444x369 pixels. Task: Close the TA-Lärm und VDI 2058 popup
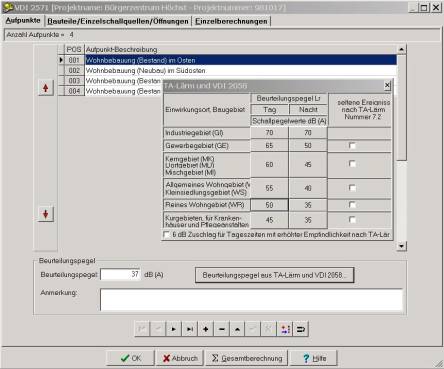pos(387,86)
